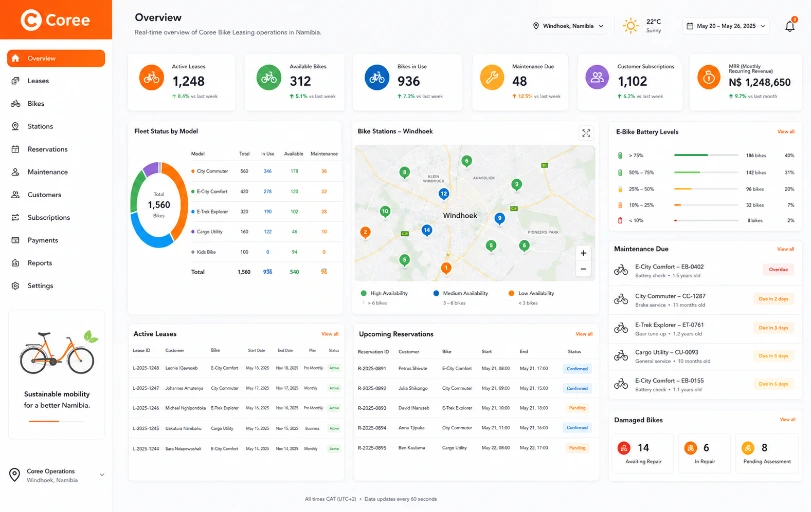The image size is (811, 512).
Task: Select blue map pin numbered 14
Action: 427,230
